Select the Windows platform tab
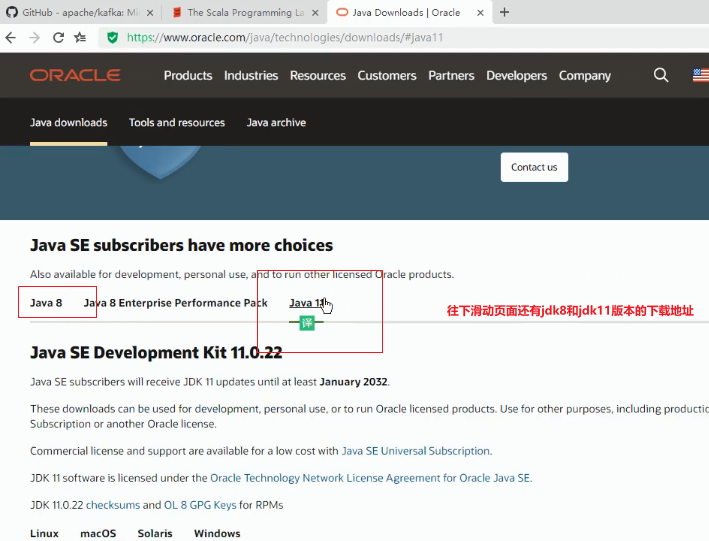 217,534
